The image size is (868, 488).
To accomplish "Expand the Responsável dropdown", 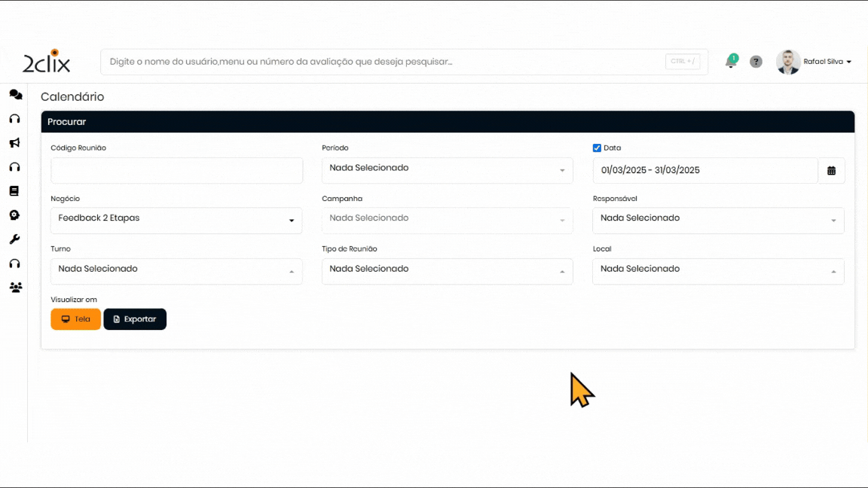I will click(x=718, y=221).
